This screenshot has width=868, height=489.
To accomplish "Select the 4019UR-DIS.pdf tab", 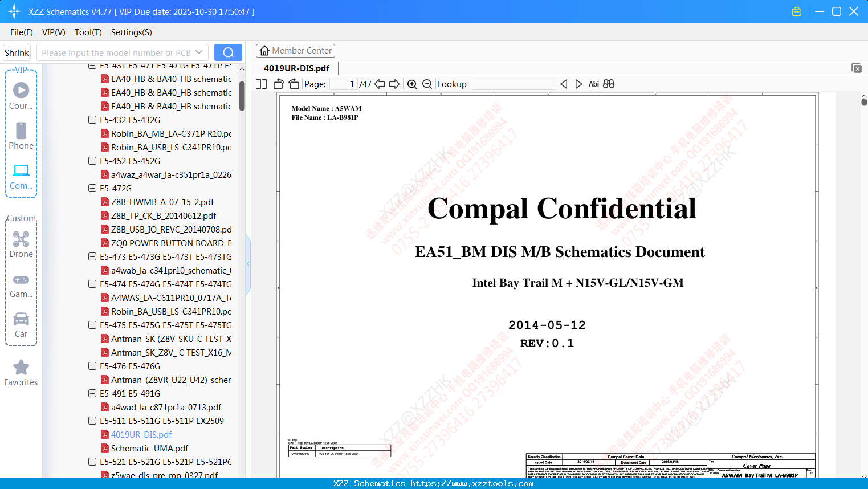I will click(296, 68).
